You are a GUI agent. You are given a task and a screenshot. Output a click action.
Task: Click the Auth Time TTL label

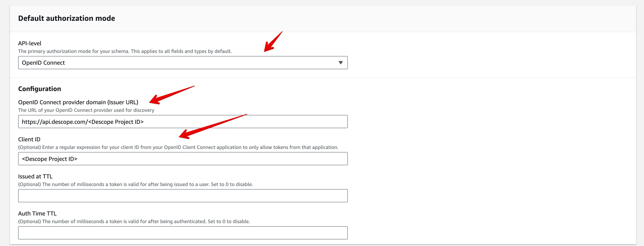(x=37, y=213)
